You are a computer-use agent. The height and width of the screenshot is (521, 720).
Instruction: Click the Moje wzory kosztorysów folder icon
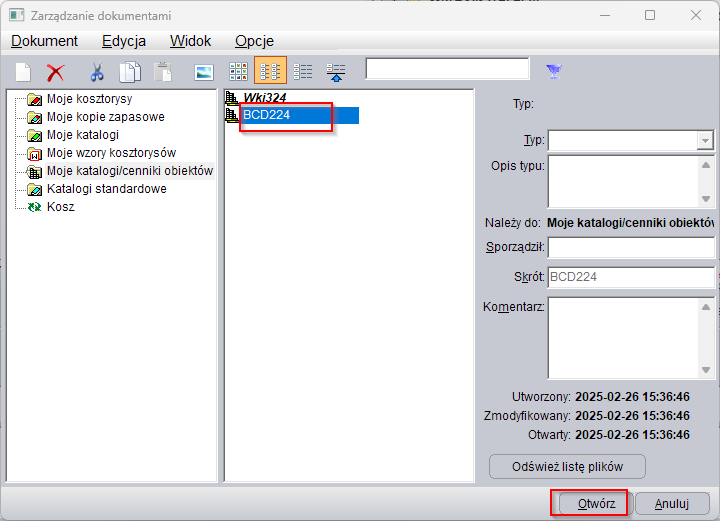tap(34, 153)
